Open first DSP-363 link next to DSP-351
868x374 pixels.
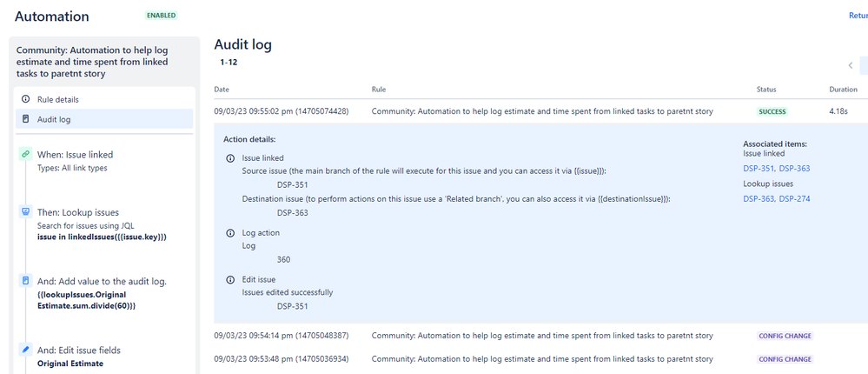click(794, 169)
